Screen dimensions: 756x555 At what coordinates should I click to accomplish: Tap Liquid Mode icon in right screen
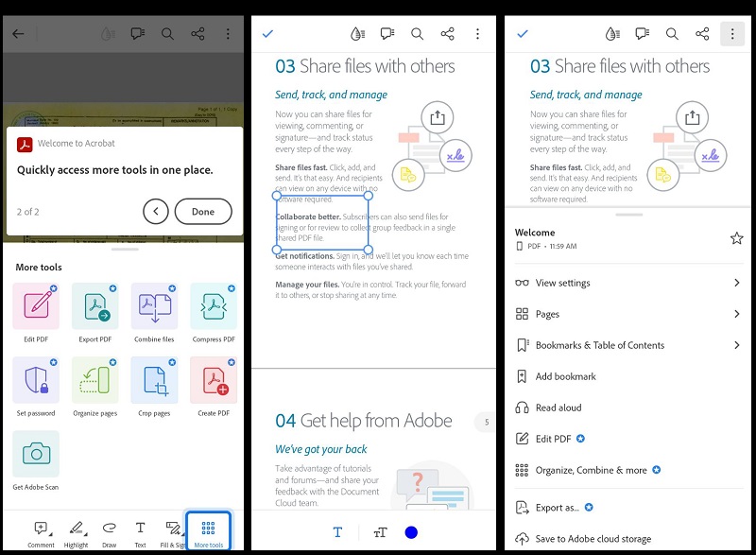612,34
